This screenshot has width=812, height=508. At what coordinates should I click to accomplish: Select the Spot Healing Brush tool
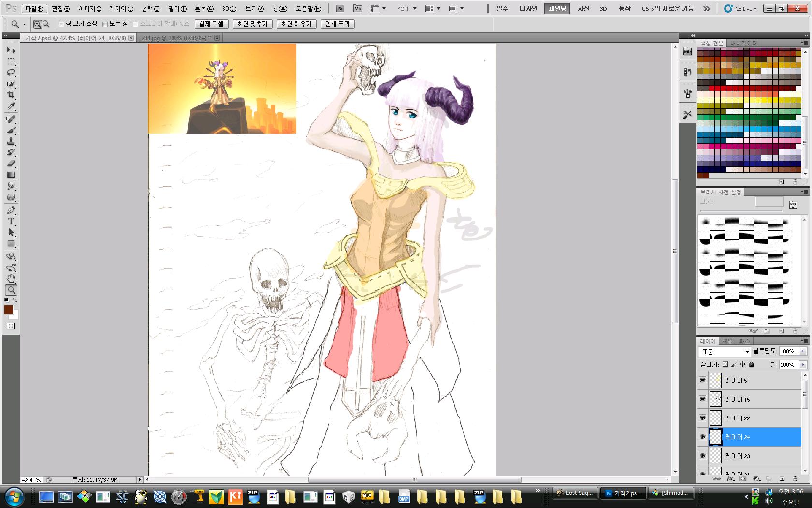(11, 119)
